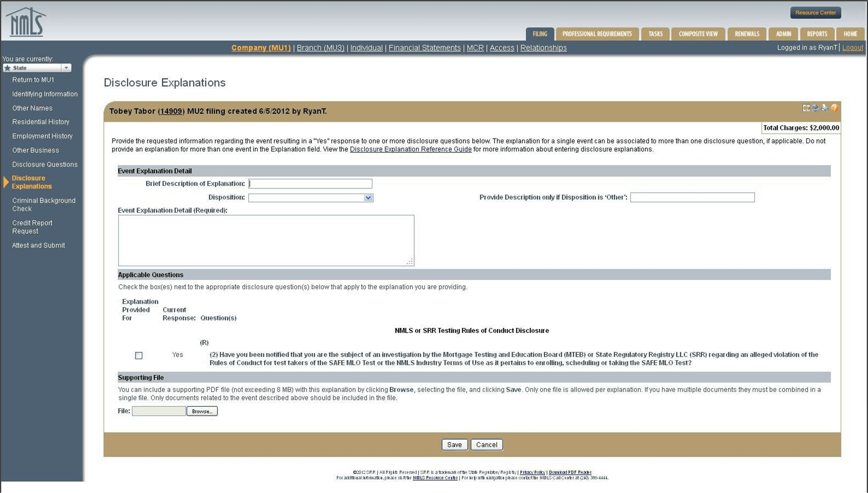The image size is (868, 493).
Task: Click the completeness check icon in the filing header
Action: pos(806,108)
